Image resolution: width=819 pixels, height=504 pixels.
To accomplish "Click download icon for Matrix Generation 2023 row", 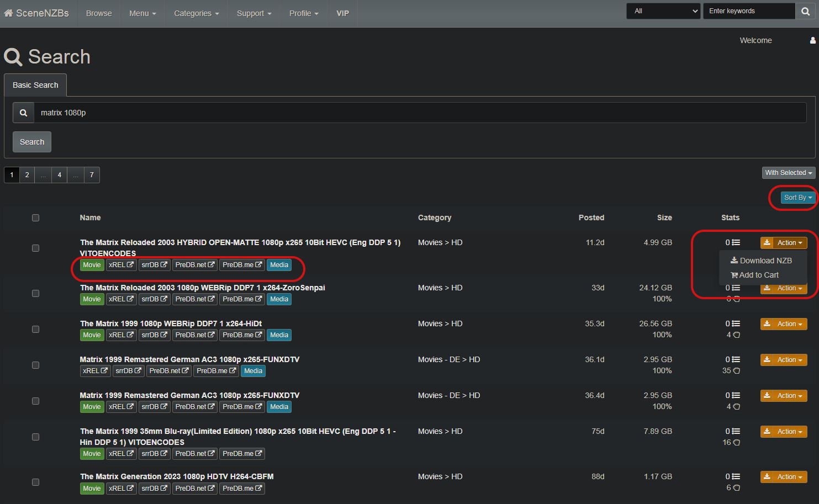I will pos(767,477).
